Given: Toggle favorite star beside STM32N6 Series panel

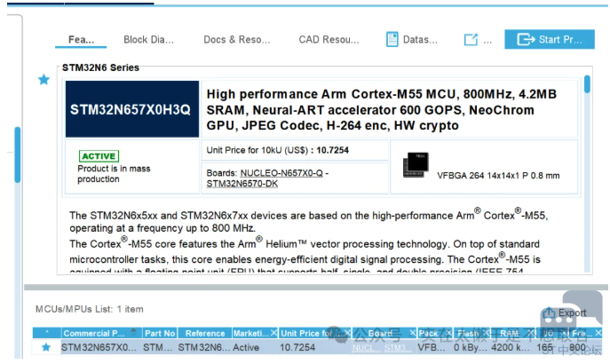Looking at the screenshot, I should [44, 79].
